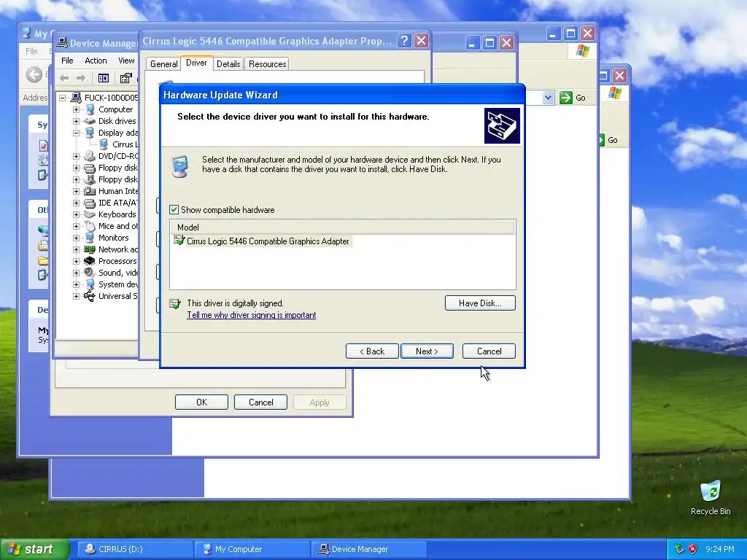The image size is (747, 560).
Task: Select the Mice and pointing devices icon
Action: click(x=90, y=226)
